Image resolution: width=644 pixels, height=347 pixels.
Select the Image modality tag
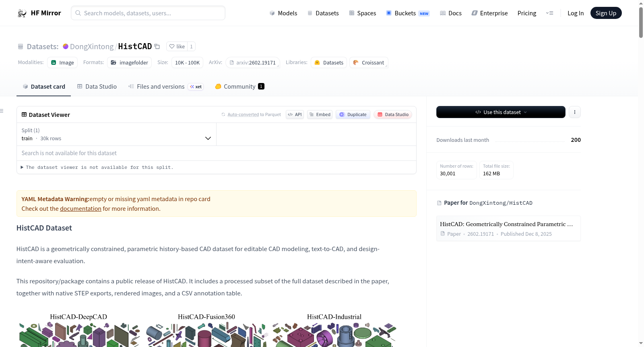[x=62, y=62]
